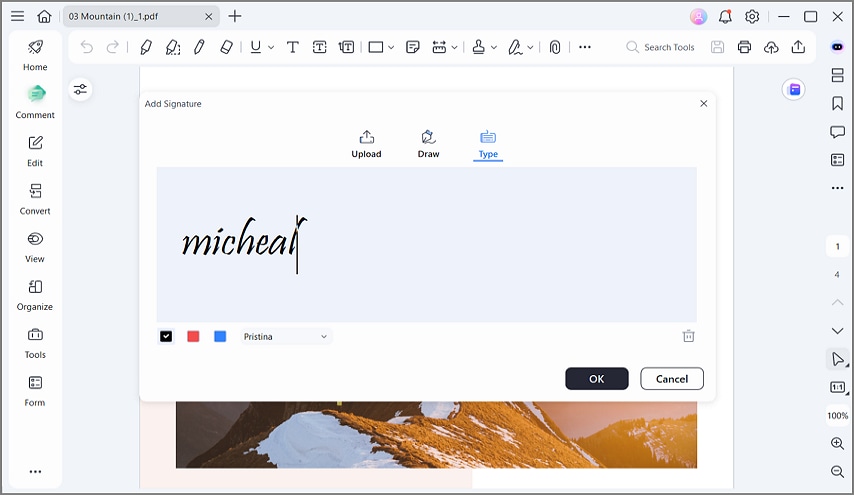Open a new tab with plus icon
Screen dimensions: 854x495
click(235, 16)
